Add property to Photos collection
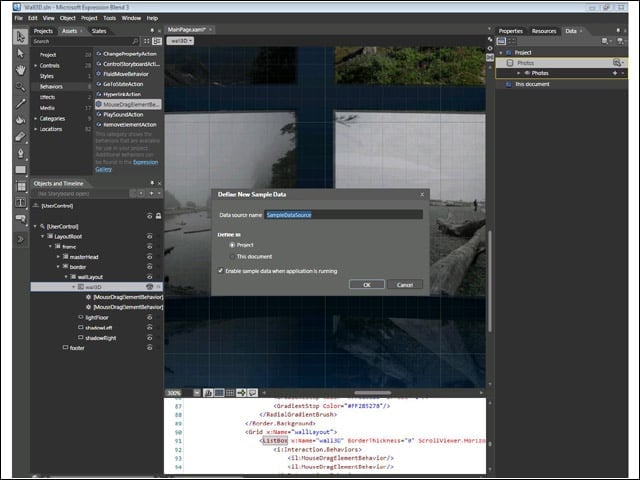The image size is (640, 480). click(x=615, y=73)
